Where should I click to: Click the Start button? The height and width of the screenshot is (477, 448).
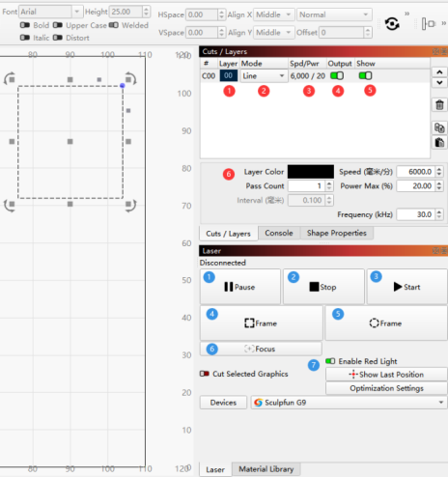(x=407, y=287)
